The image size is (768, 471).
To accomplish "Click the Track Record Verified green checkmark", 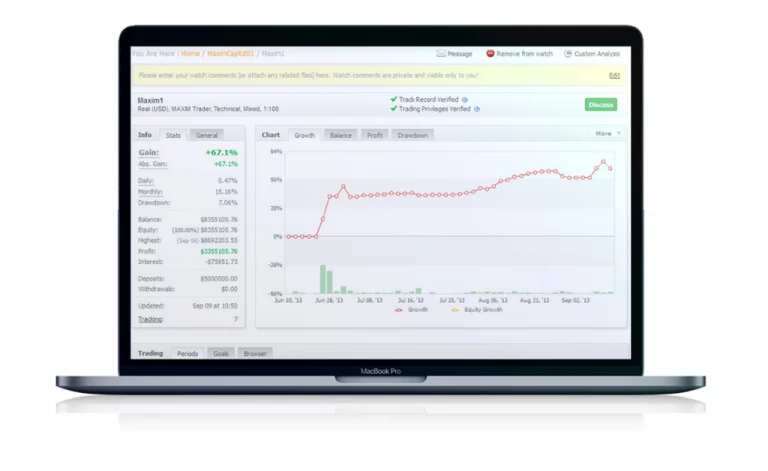I will 393,99.
